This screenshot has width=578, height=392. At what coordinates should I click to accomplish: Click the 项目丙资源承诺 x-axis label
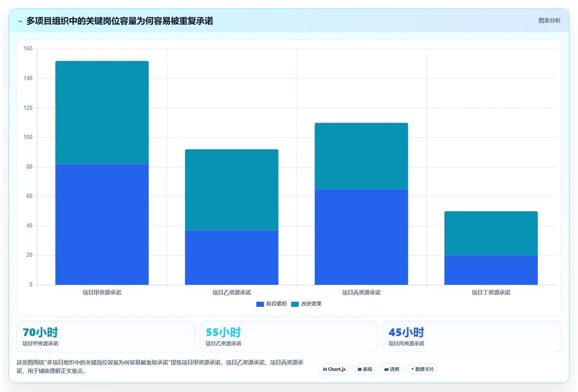[x=361, y=292]
